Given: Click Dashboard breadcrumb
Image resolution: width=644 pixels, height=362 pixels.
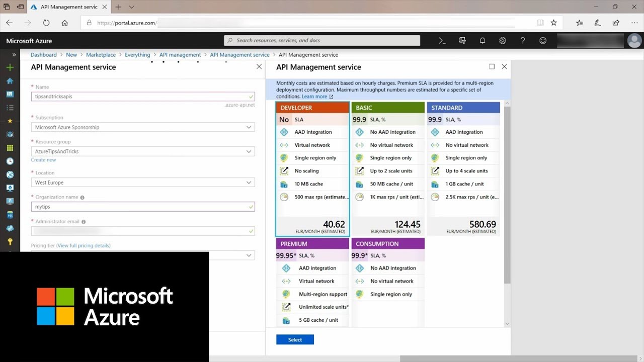Looking at the screenshot, I should (43, 55).
